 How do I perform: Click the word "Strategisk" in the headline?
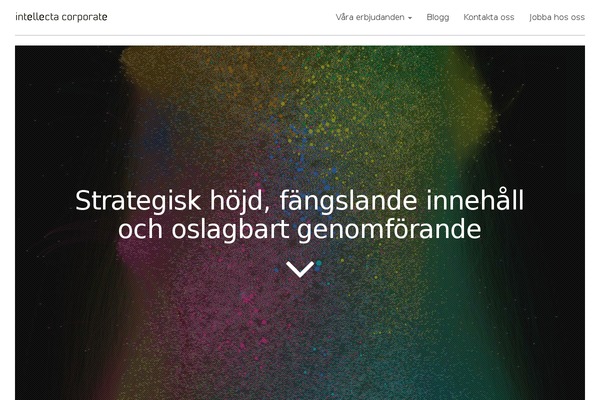click(138, 201)
